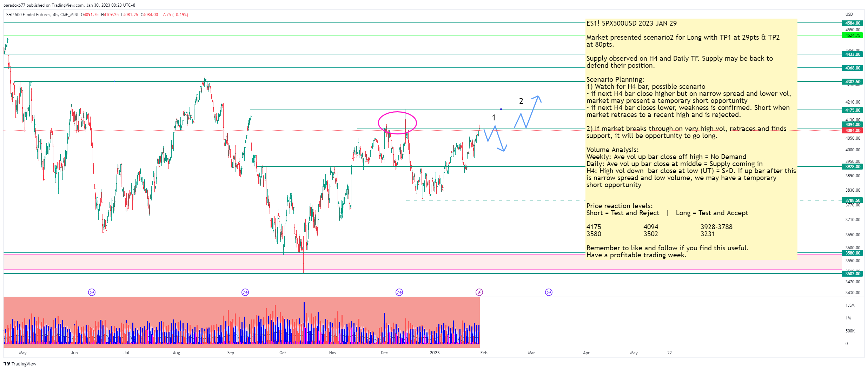This screenshot has width=868, height=370.
Task: Click the lightning bolt event marker
Action: pos(479,292)
